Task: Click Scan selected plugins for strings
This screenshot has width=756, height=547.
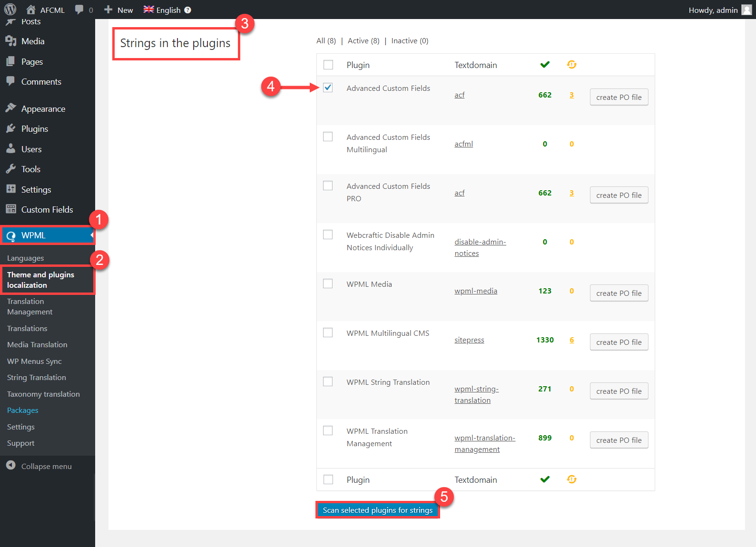Action: pyautogui.click(x=378, y=510)
